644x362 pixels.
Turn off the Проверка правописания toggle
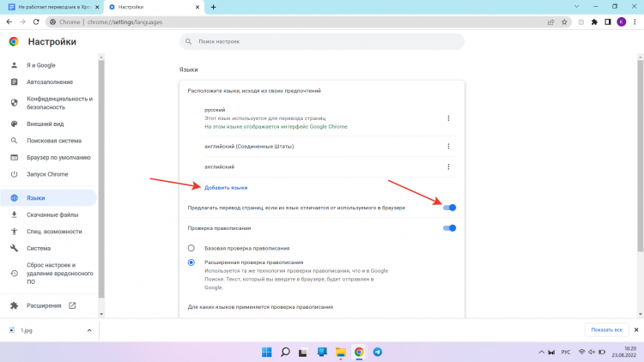tap(449, 228)
